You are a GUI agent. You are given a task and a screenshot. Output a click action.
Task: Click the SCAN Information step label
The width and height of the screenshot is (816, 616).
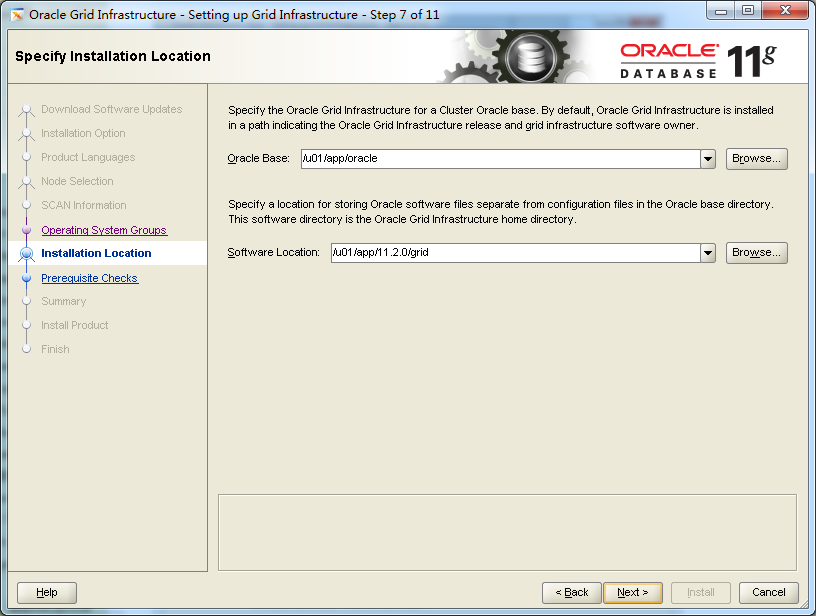click(84, 205)
